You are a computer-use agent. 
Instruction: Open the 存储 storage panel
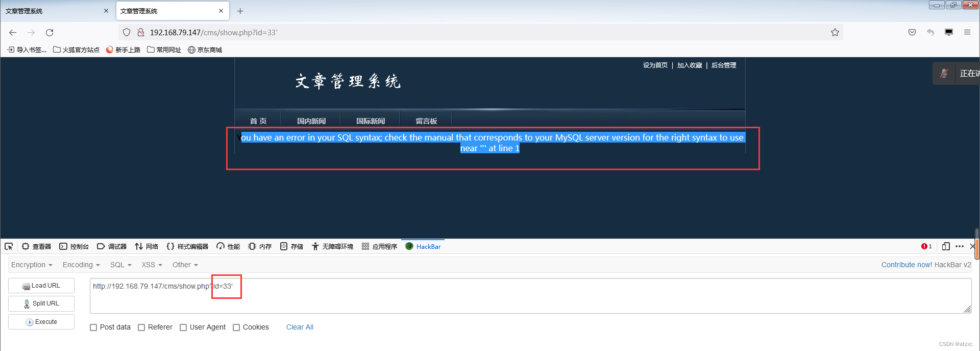[291, 246]
